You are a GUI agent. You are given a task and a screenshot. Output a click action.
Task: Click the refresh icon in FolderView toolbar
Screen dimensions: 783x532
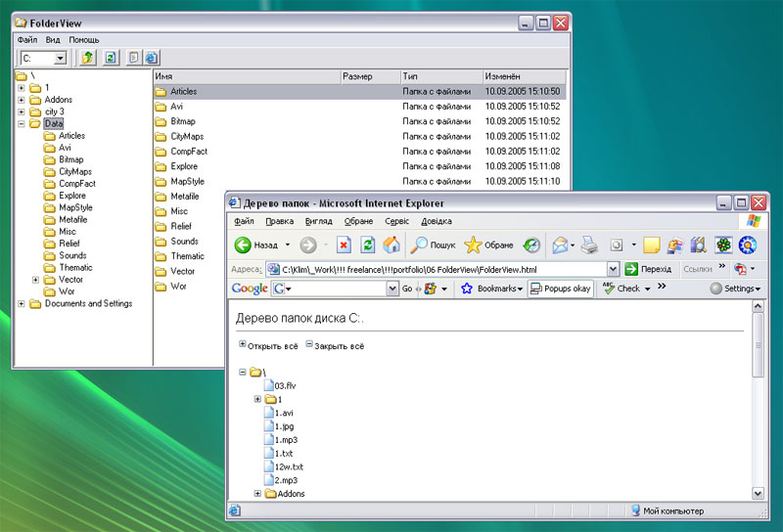click(111, 58)
